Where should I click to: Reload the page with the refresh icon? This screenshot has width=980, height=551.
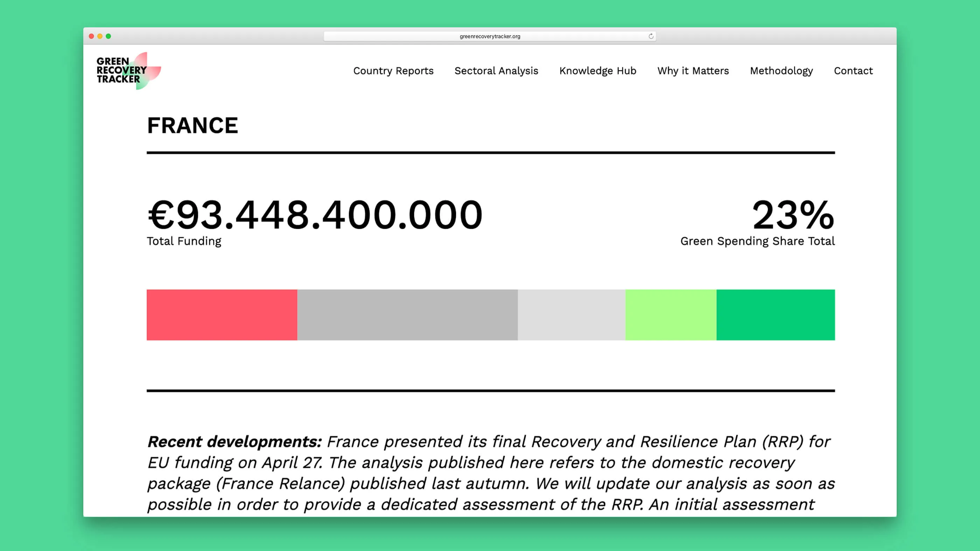(651, 36)
